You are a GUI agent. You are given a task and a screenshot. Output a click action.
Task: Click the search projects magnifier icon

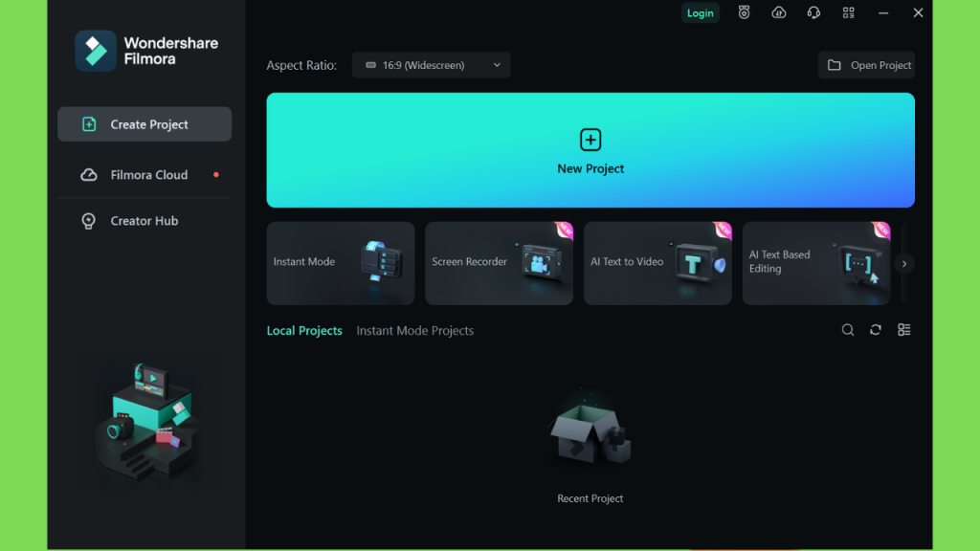[x=848, y=330]
